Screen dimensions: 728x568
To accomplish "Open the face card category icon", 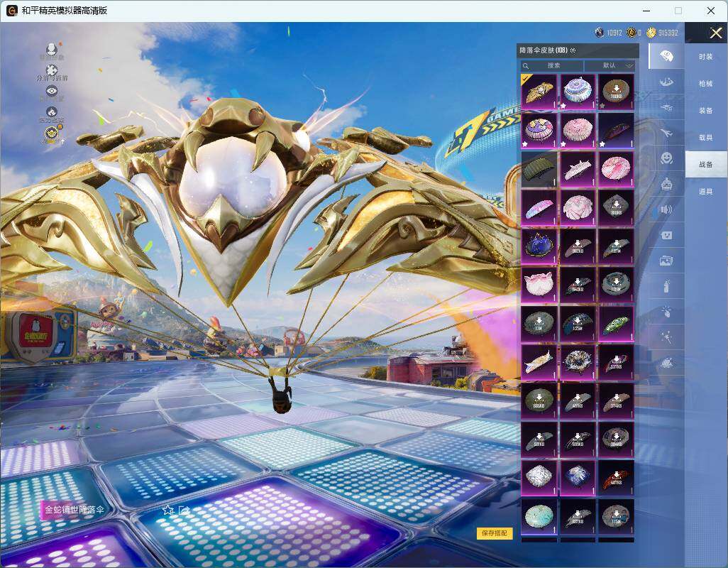I will (666, 236).
